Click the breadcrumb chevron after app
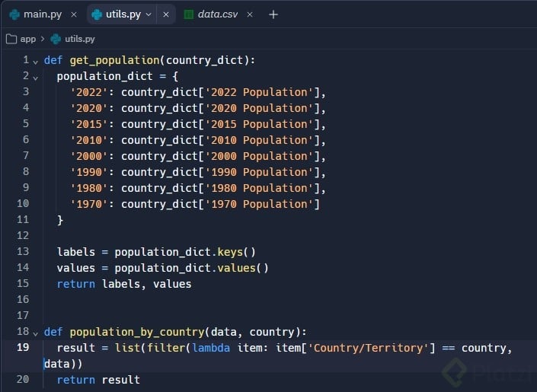537x392 pixels. (x=43, y=39)
